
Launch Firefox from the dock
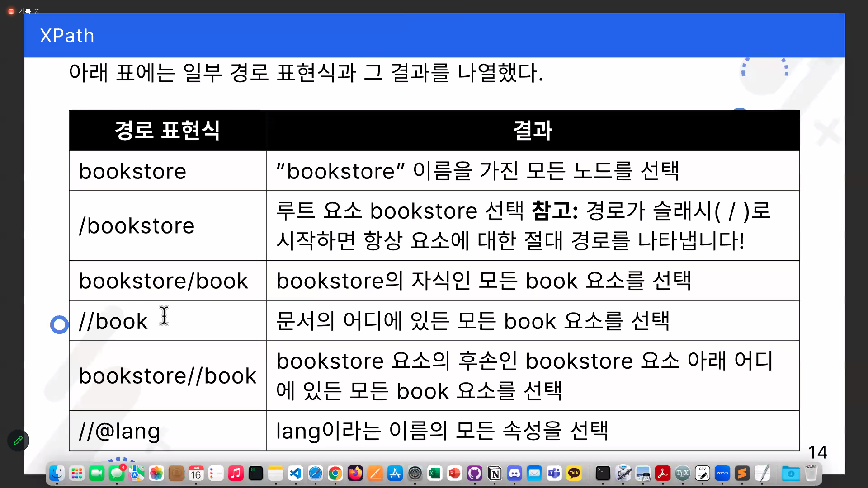pos(355,474)
